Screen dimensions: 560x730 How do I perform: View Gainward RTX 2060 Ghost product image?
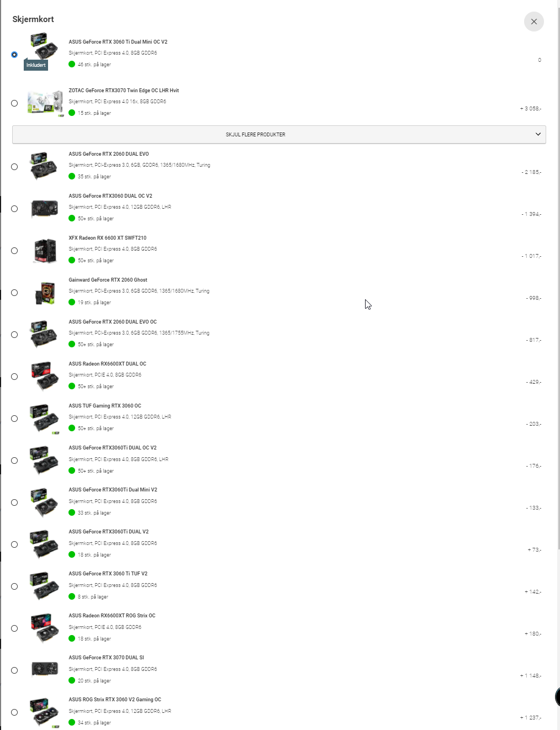(x=45, y=293)
